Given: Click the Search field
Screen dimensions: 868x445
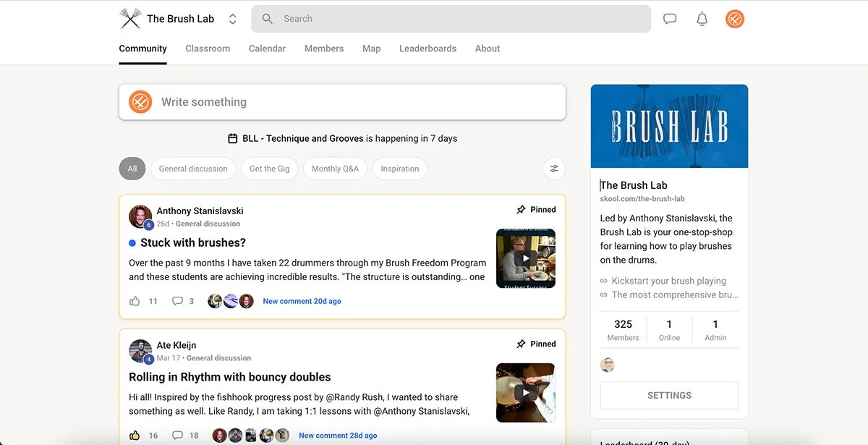Looking at the screenshot, I should 451,19.
